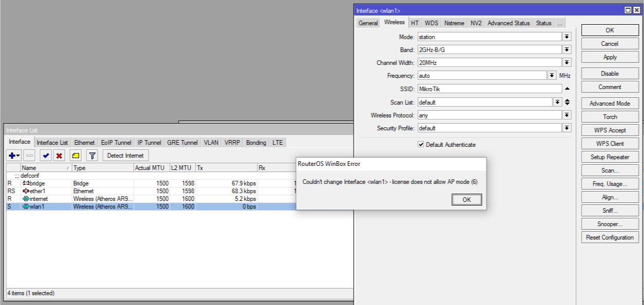Switch to Advanced Mode
Viewport: 644px width, 305px height.
tap(610, 104)
